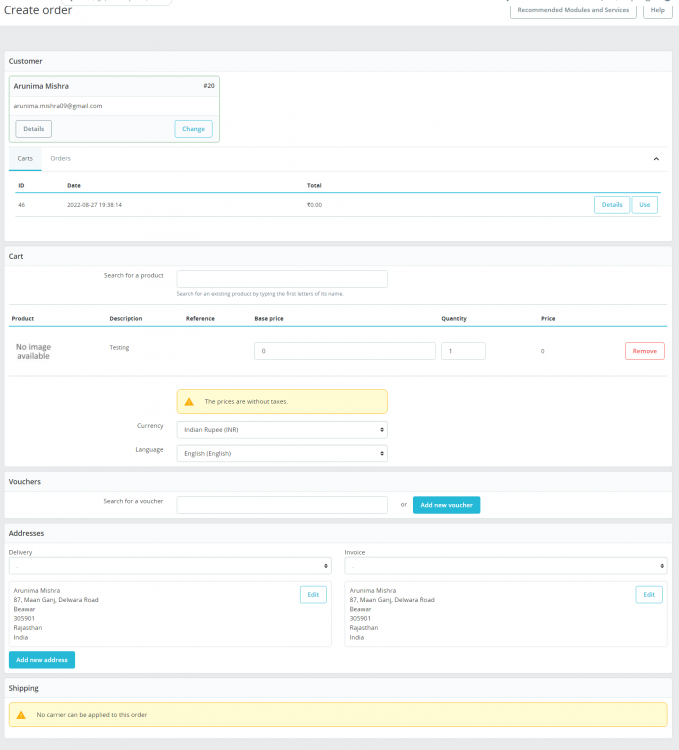679x750 pixels.
Task: Click the cart ID 46 cell
Action: pyautogui.click(x=22, y=205)
